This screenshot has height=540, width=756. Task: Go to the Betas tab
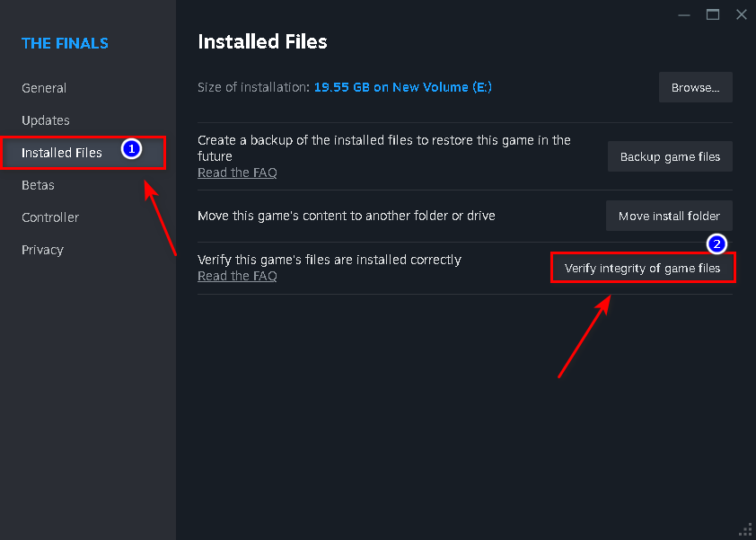pyautogui.click(x=38, y=185)
